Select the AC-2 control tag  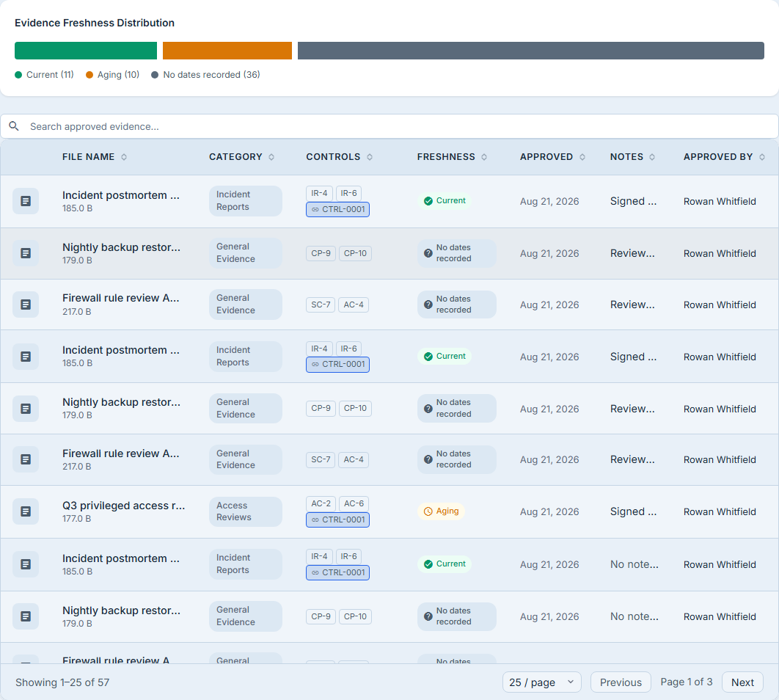pos(321,504)
